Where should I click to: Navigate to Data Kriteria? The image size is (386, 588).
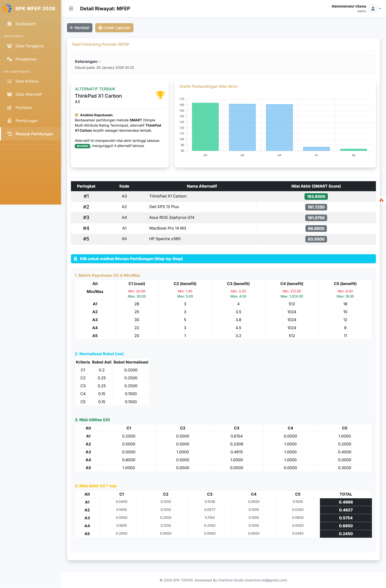click(x=30, y=81)
